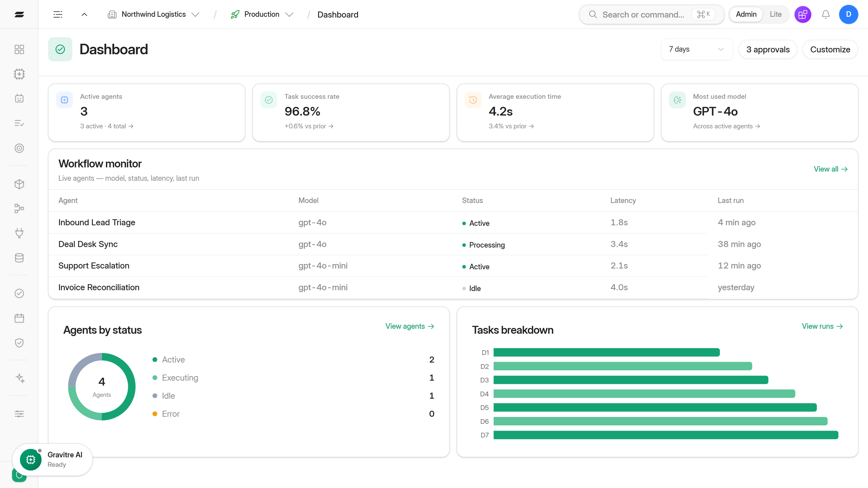Viewport: 868px width, 488px height.
Task: Click the Active agents card chip icon
Action: [x=64, y=100]
